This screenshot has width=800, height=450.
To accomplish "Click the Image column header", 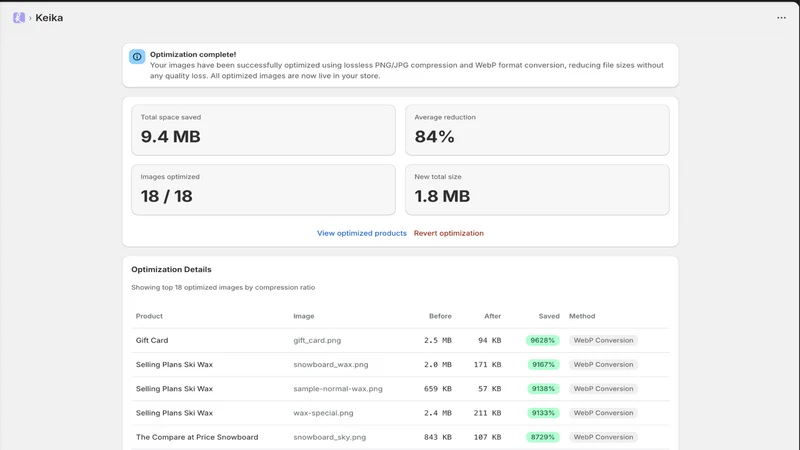I will [304, 316].
